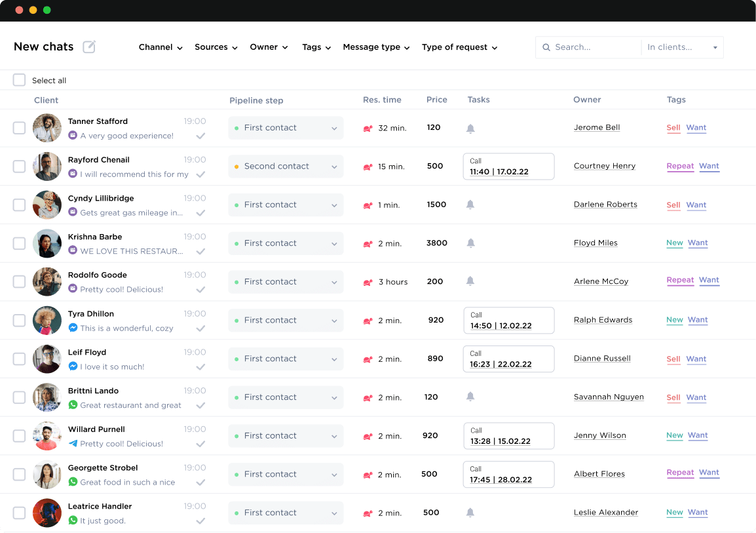756x533 pixels.
Task: Click the Telegram icon on Willard Purnell's message
Action: pyautogui.click(x=73, y=444)
